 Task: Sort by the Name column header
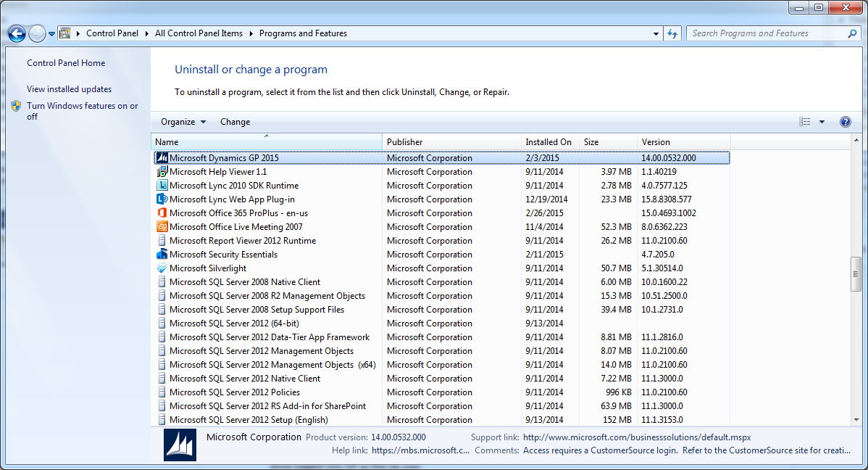[x=266, y=142]
